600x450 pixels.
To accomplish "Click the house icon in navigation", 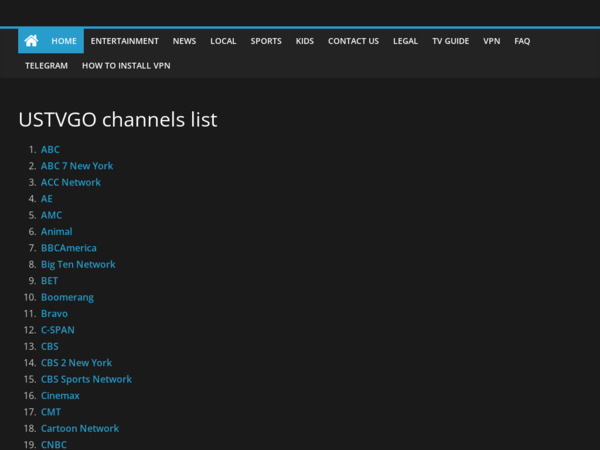I will coord(31,41).
